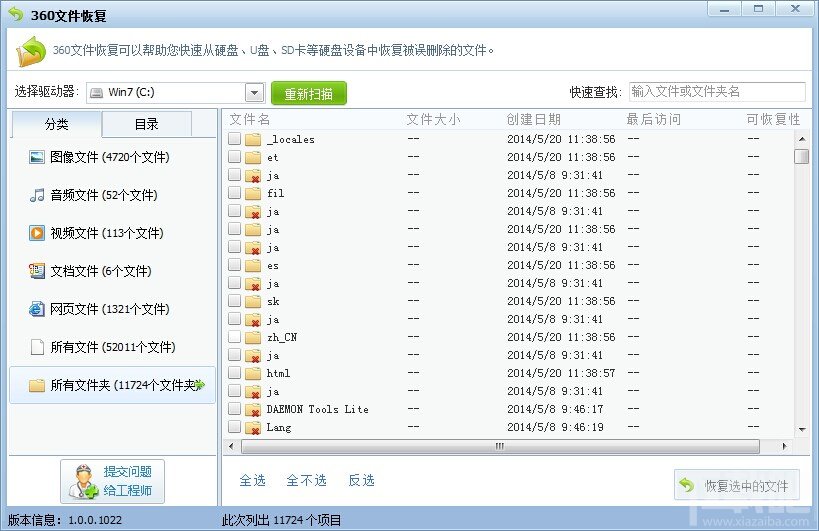The height and width of the screenshot is (531, 819).
Task: Switch to the 目录 tab
Action: click(147, 124)
